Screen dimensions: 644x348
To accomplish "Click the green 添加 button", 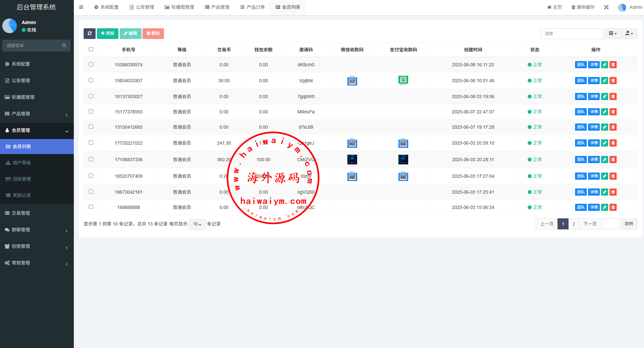I will [x=107, y=33].
